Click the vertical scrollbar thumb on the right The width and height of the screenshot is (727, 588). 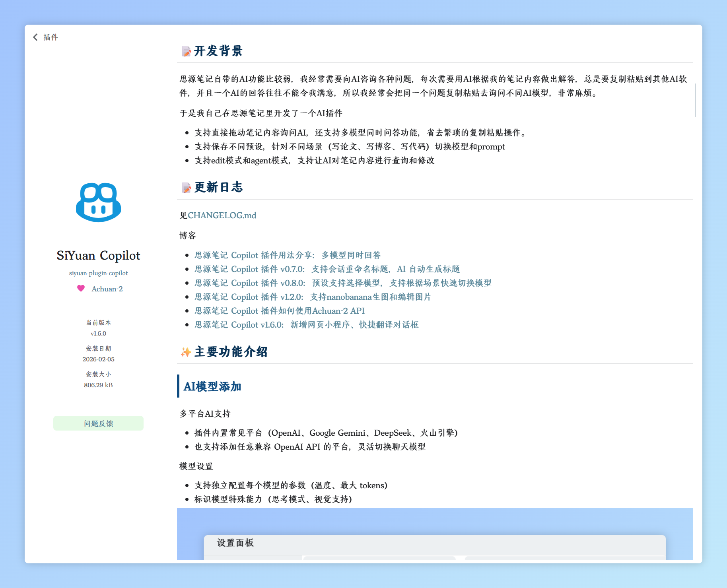tap(695, 100)
